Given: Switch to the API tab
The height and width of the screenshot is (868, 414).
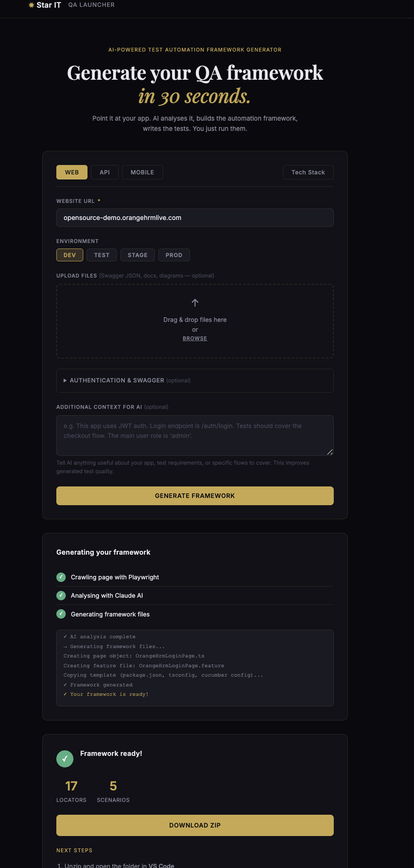Looking at the screenshot, I should (105, 172).
